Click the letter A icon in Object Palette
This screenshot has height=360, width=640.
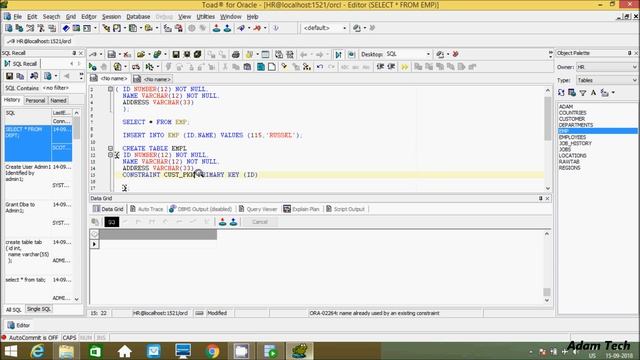[x=593, y=93]
